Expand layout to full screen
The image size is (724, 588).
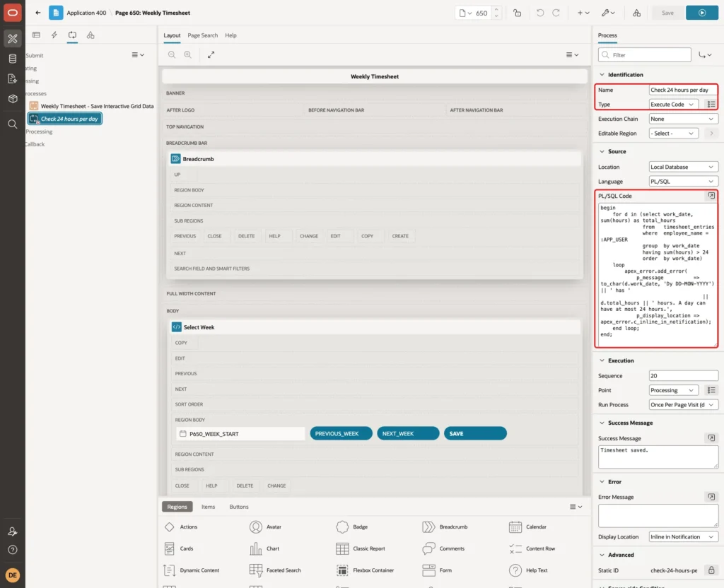[211, 54]
